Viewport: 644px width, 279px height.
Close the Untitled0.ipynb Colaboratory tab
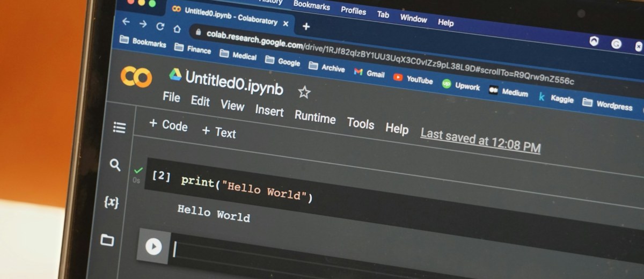[x=286, y=23]
